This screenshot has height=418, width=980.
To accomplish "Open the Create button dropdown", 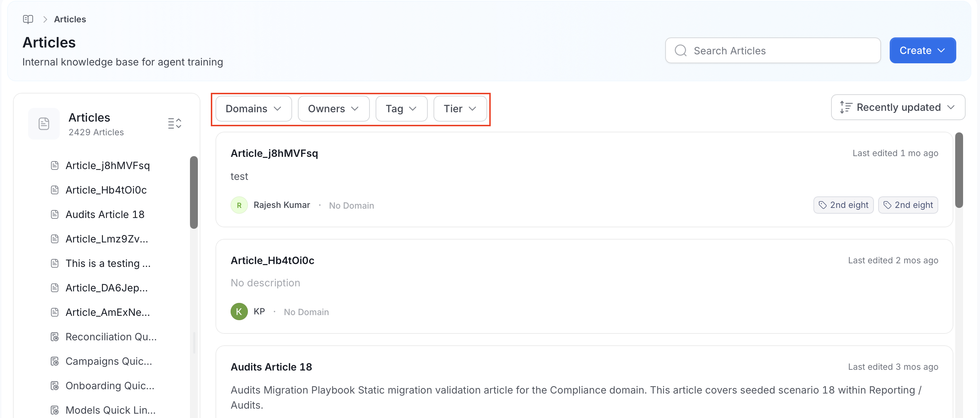I will point(922,50).
